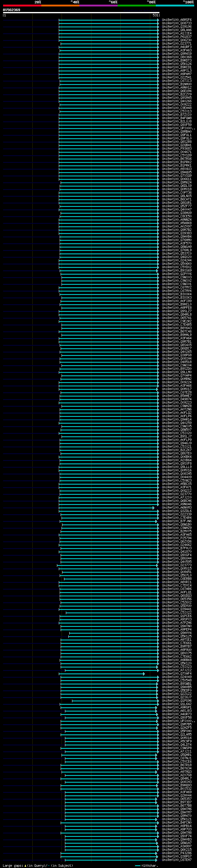Select hit UniRef100_Q76HL9
Viewport: 197px width, 868px height.
[x=177, y=250]
